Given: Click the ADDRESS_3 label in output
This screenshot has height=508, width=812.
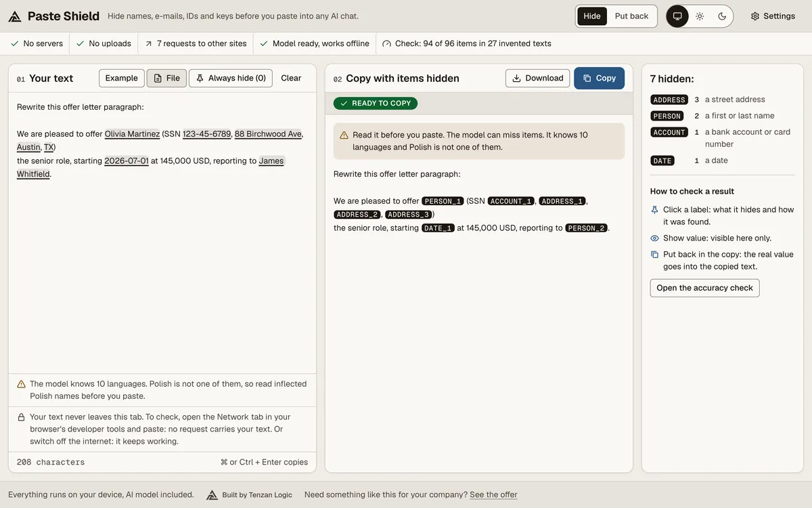Looking at the screenshot, I should pos(409,215).
